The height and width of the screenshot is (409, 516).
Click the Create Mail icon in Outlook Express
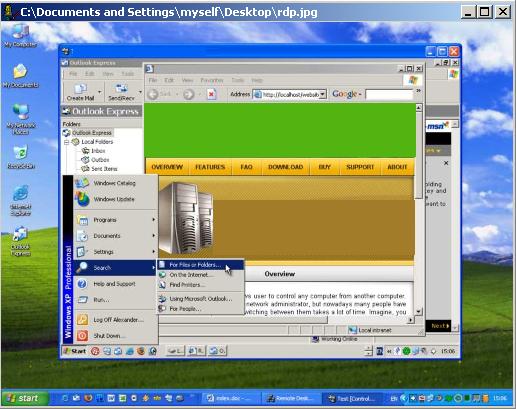point(80,89)
